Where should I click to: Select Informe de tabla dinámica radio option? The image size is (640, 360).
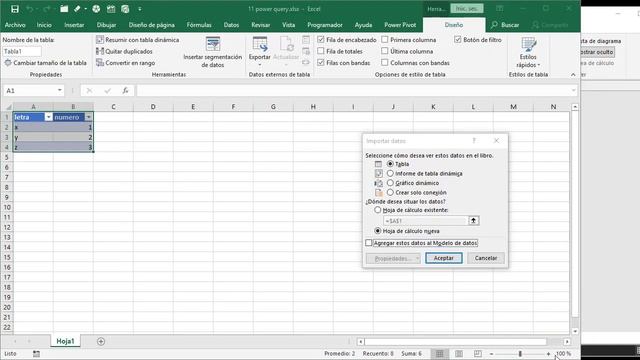point(390,173)
